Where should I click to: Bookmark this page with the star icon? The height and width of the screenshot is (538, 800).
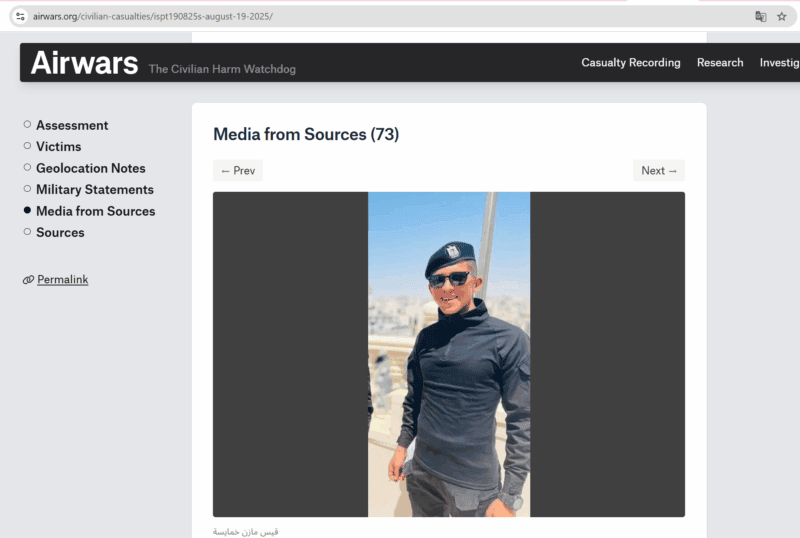(782, 16)
